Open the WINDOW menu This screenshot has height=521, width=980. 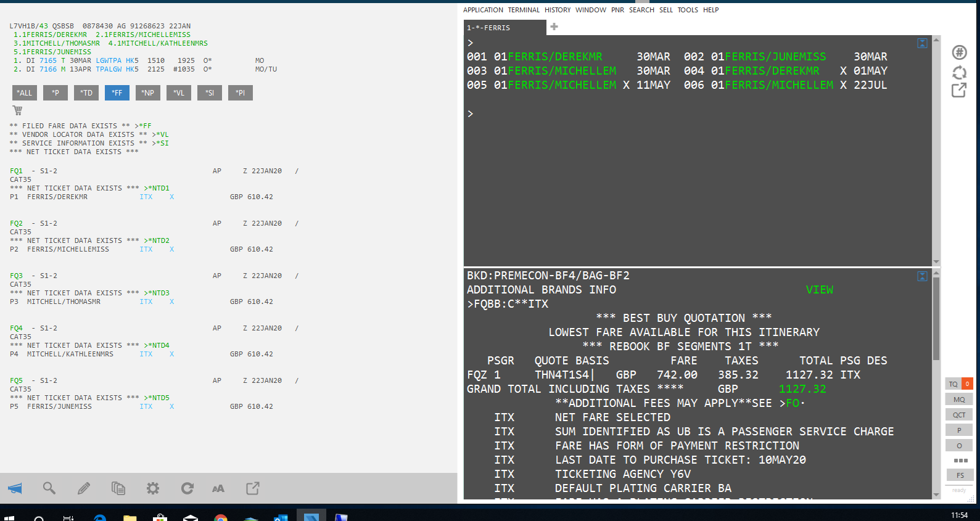591,10
